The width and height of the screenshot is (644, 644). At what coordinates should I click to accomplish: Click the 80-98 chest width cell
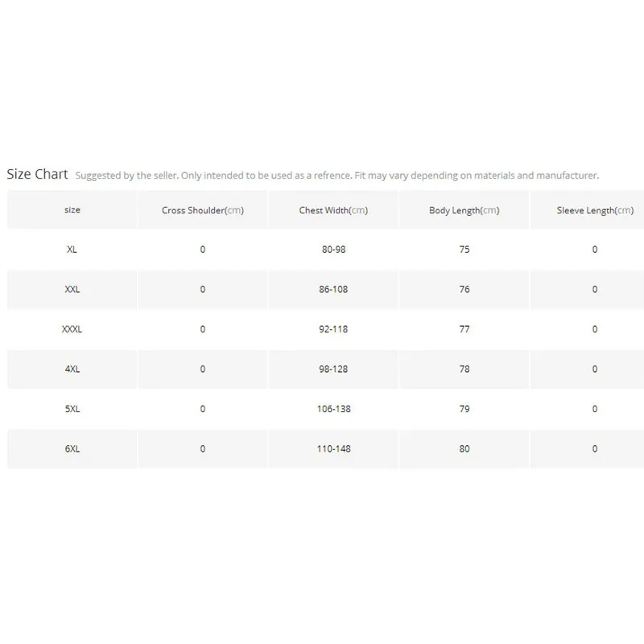(333, 250)
